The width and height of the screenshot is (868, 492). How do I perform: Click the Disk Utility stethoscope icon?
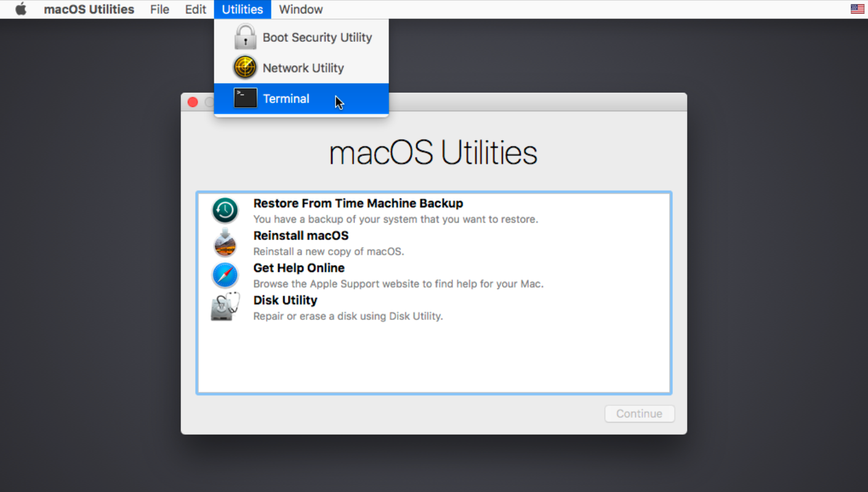pyautogui.click(x=225, y=307)
